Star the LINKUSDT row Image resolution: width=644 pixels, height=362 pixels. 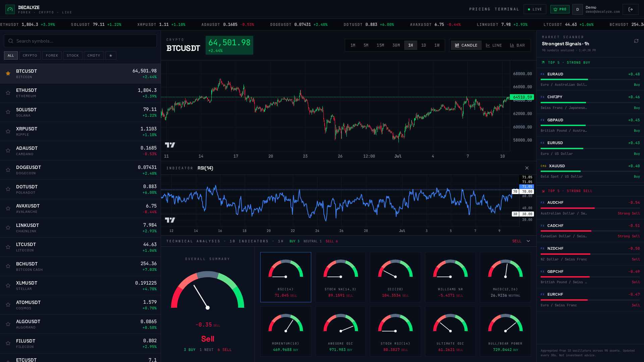tap(8, 228)
